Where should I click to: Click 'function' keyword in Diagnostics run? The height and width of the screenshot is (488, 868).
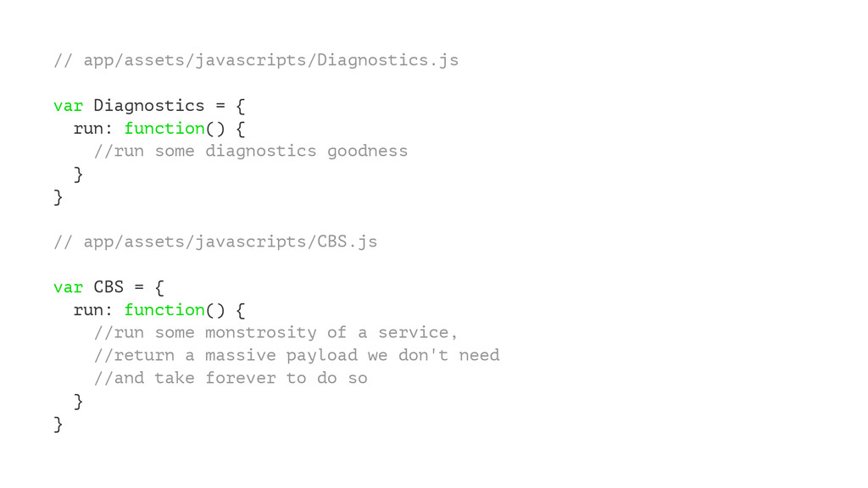pos(164,129)
